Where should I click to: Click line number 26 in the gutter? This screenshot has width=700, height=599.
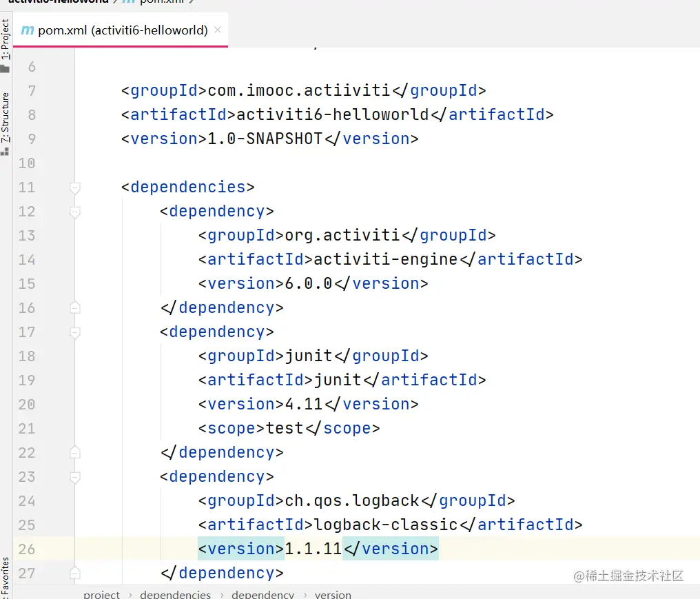point(27,549)
